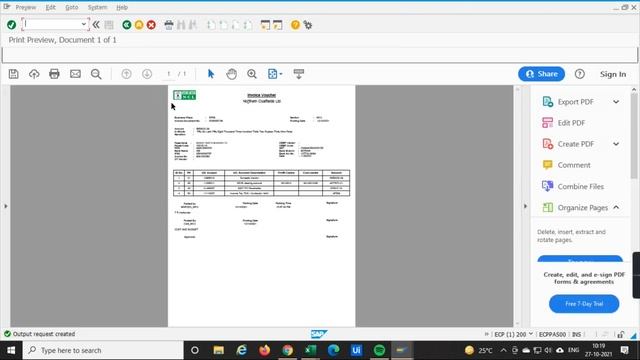This screenshot has width=640, height=360.
Task: Click the PDF find text magnifier icon
Action: point(96,74)
